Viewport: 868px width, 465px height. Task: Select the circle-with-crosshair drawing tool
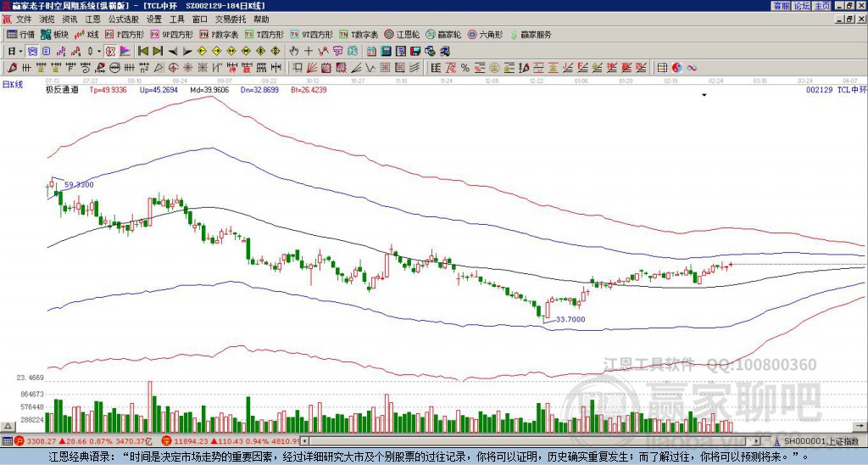coord(173,68)
